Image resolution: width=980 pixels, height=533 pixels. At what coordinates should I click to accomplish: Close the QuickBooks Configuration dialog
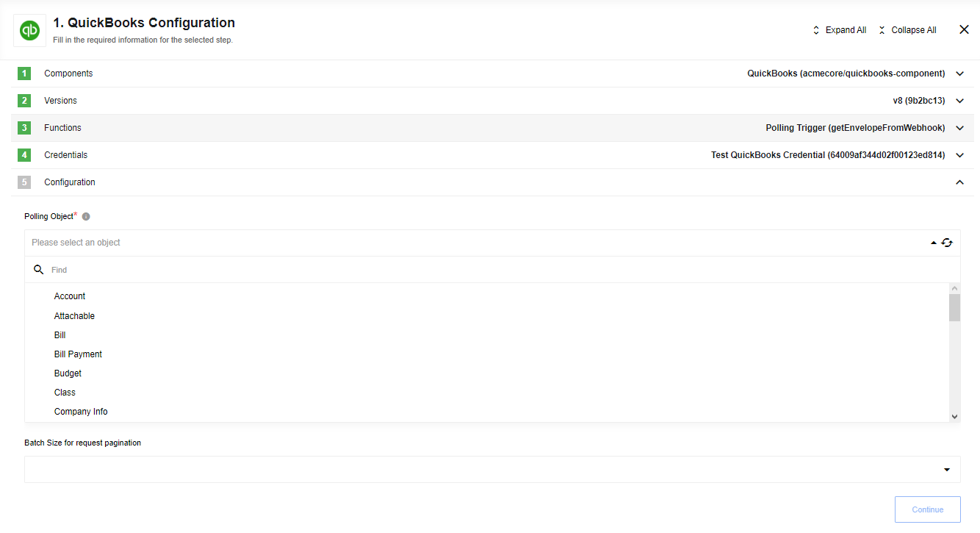click(x=965, y=29)
